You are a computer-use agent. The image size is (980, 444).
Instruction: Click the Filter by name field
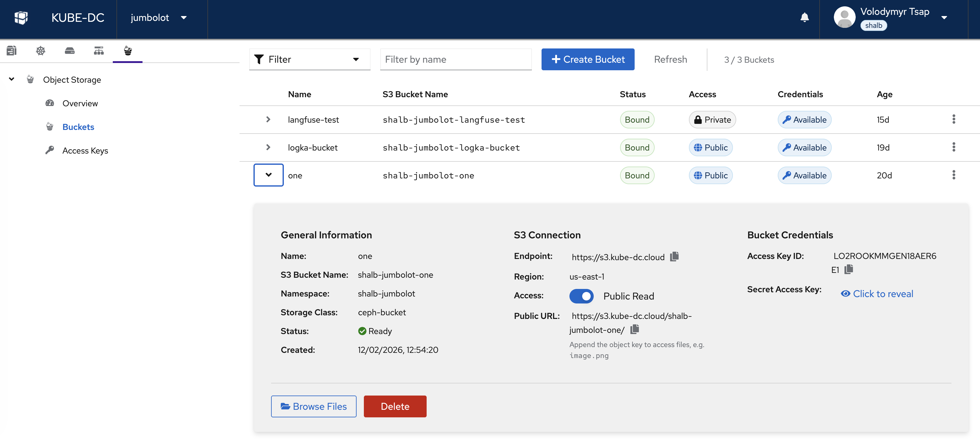455,59
